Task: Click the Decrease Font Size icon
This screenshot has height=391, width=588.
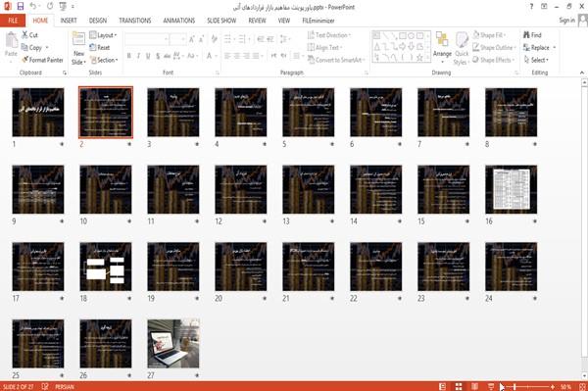Action: point(201,39)
